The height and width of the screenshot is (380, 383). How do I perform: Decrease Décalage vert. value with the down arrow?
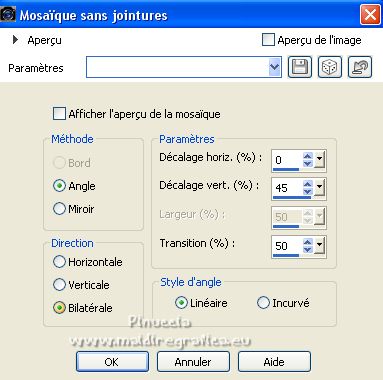point(308,192)
